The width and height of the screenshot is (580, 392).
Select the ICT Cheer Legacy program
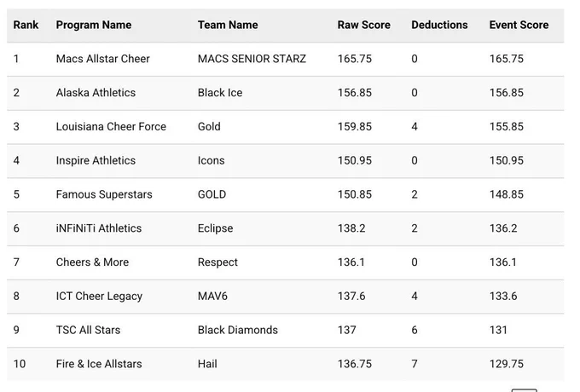[99, 297]
